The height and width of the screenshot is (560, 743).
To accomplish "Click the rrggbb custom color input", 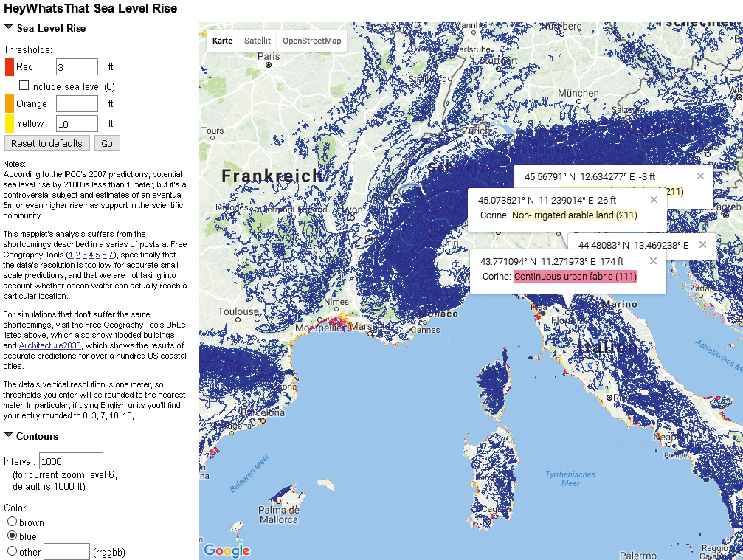I will [x=67, y=551].
